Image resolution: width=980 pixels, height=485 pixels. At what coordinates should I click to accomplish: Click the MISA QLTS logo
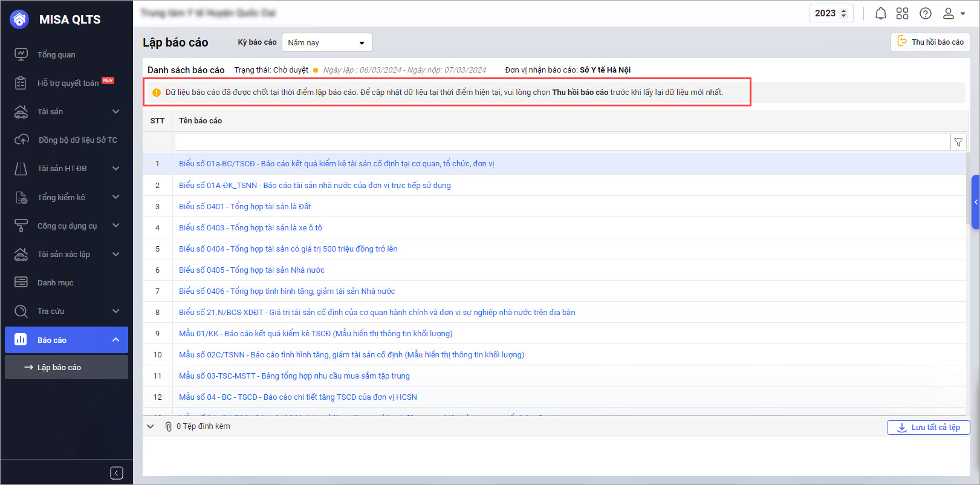click(20, 19)
